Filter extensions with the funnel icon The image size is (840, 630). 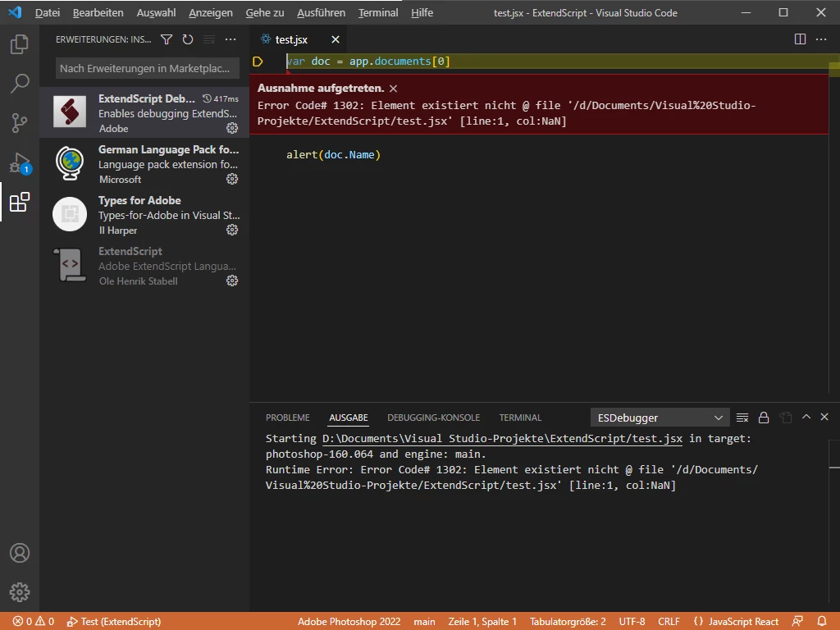click(167, 39)
